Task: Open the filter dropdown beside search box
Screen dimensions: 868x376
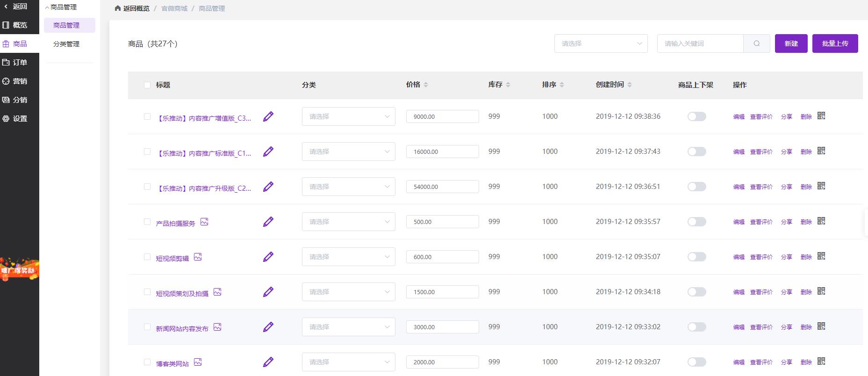Action: tap(601, 43)
